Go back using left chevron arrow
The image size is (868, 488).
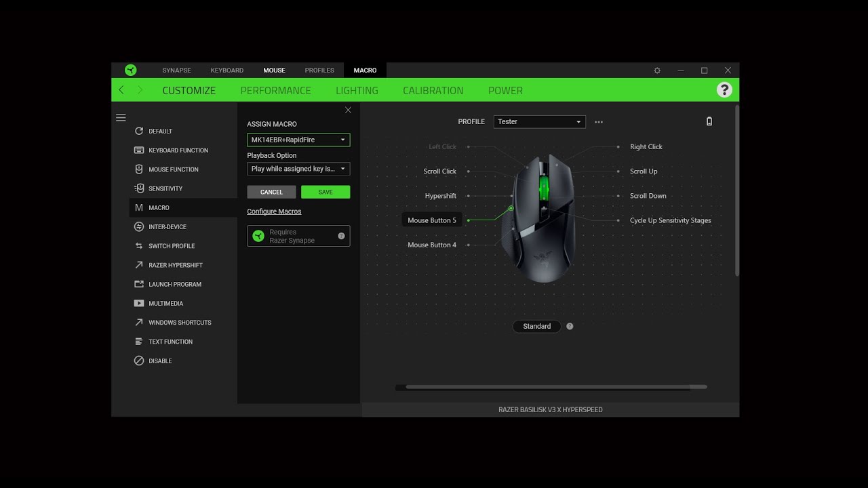tap(121, 89)
